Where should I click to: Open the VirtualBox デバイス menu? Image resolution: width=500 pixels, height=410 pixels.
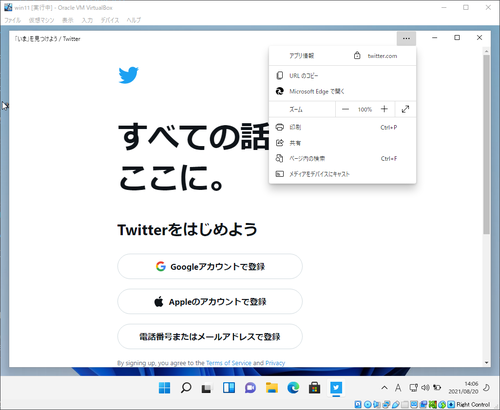coord(110,20)
